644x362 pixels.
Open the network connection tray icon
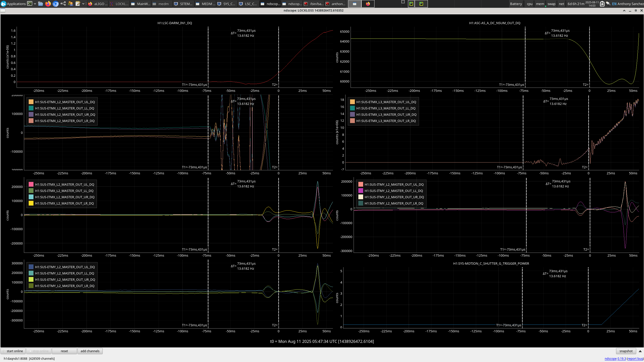pyautogui.click(x=608, y=4)
